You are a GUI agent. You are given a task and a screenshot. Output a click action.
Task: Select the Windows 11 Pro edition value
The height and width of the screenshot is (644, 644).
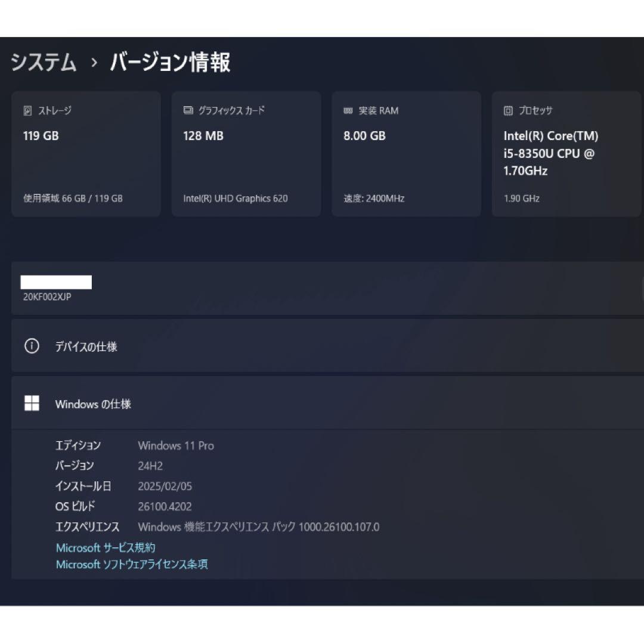[176, 446]
